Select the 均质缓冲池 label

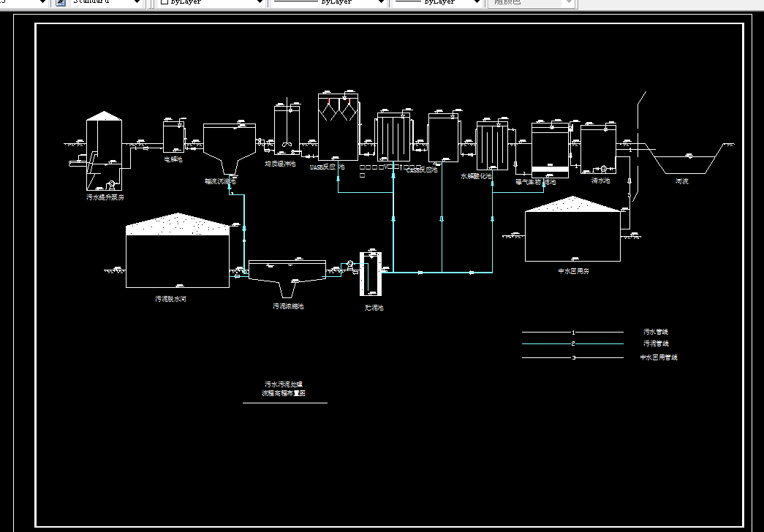point(280,164)
